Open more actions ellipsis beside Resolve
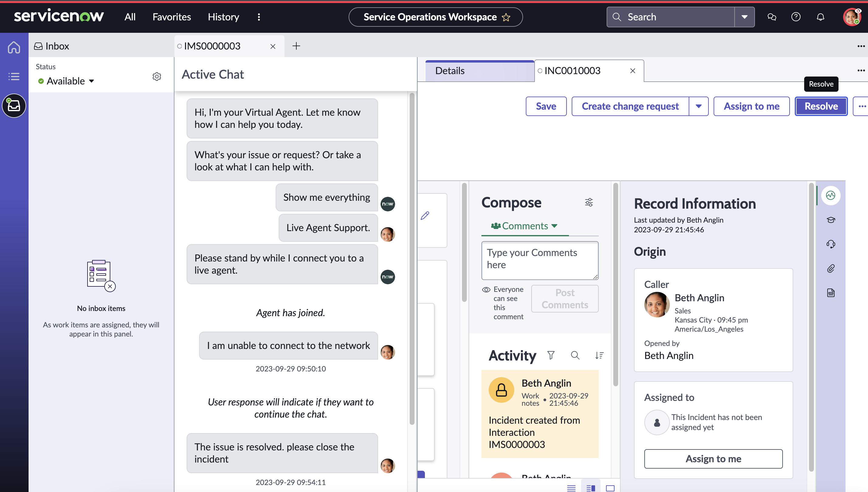Screen dimensions: 868x492 (861, 106)
